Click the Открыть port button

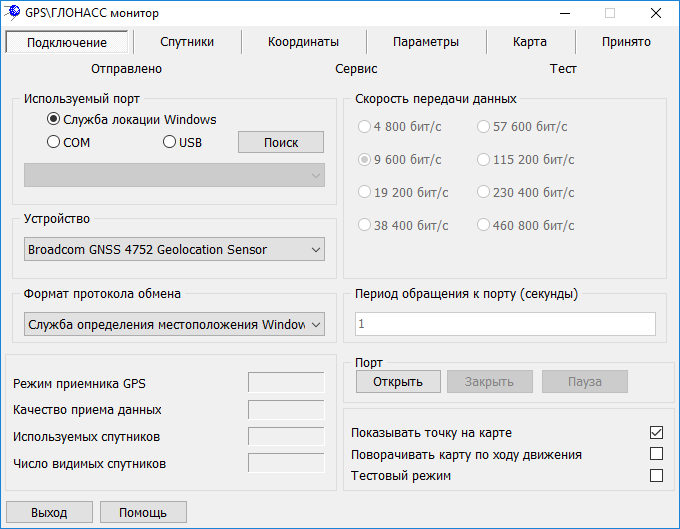(398, 382)
